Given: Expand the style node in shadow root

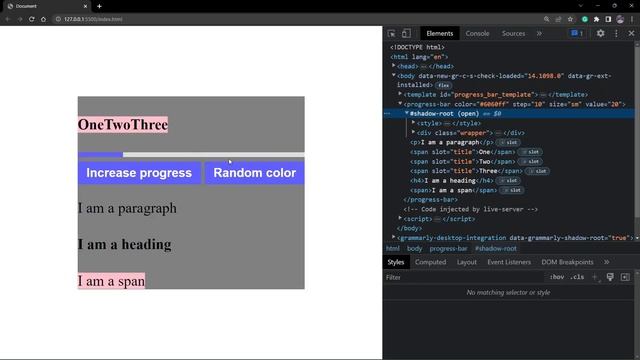Looking at the screenshot, I should tap(413, 123).
